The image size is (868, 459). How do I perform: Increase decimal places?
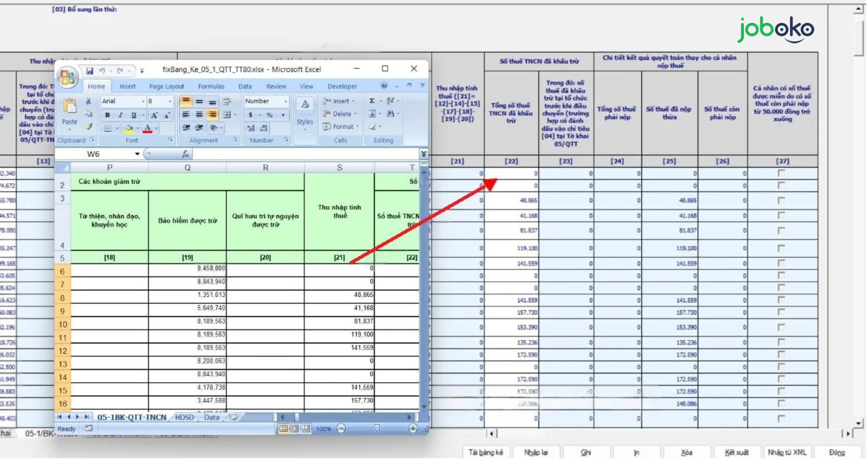tap(251, 128)
